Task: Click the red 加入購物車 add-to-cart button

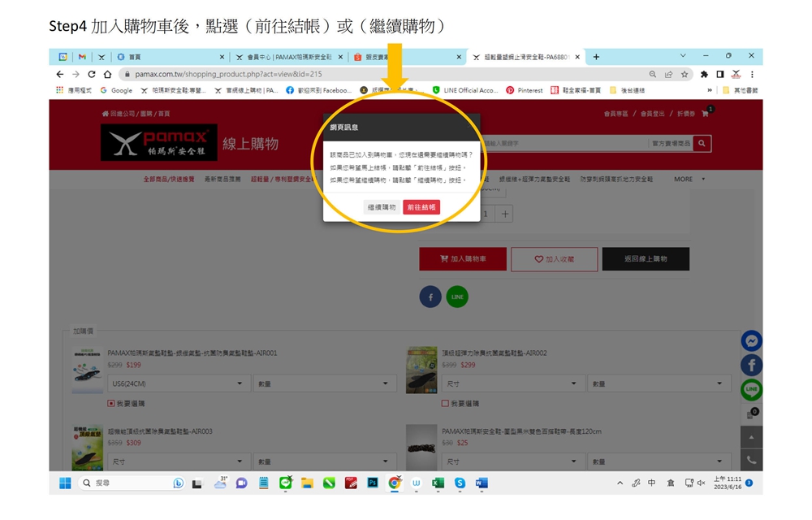Action: tap(463, 258)
